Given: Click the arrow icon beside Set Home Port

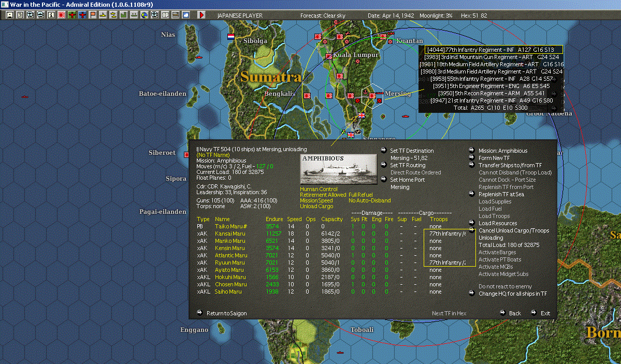Looking at the screenshot, I should 383,179.
